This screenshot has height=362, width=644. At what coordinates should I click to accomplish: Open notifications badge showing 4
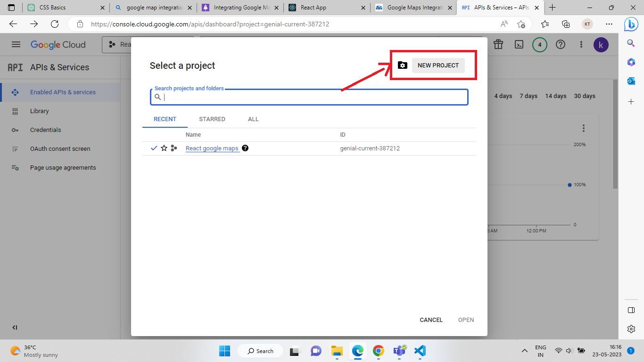[x=540, y=45]
